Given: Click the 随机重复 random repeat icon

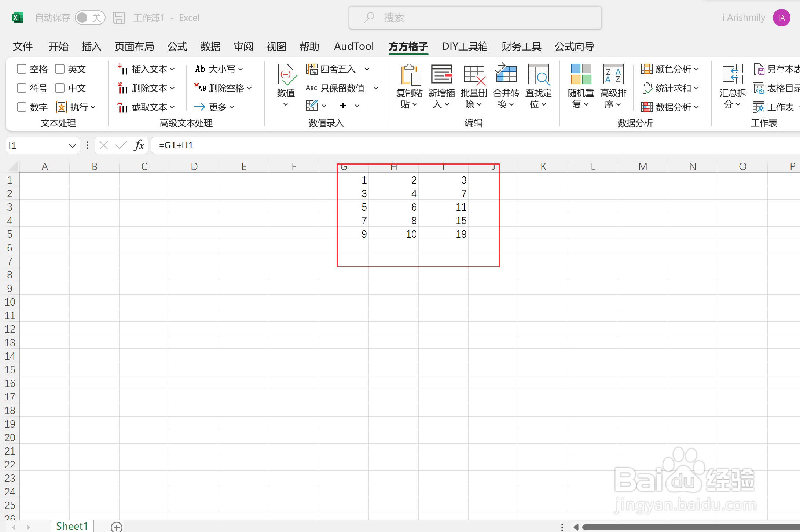Looking at the screenshot, I should coord(581,74).
